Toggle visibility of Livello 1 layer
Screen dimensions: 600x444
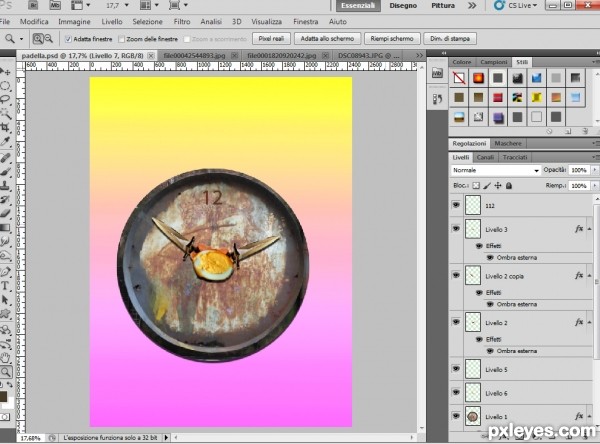tap(456, 416)
